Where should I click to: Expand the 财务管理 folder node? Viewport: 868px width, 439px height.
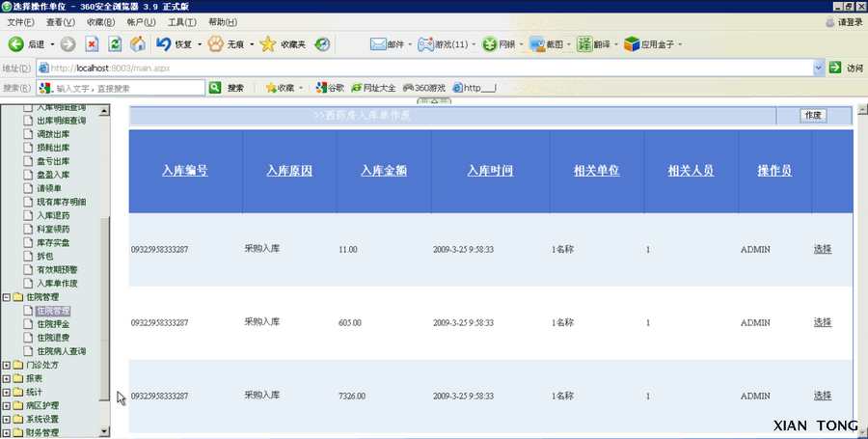(x=7, y=432)
